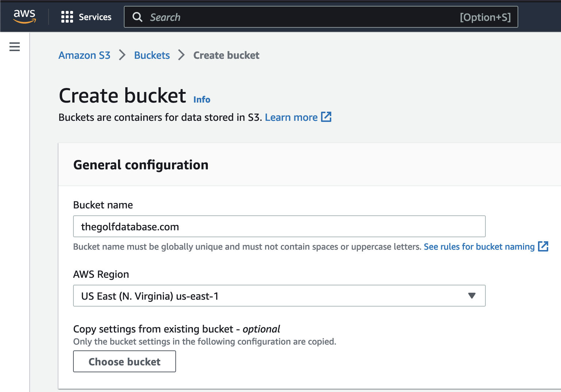
Task: Expand the hamburger navigation menu
Action: (x=15, y=47)
